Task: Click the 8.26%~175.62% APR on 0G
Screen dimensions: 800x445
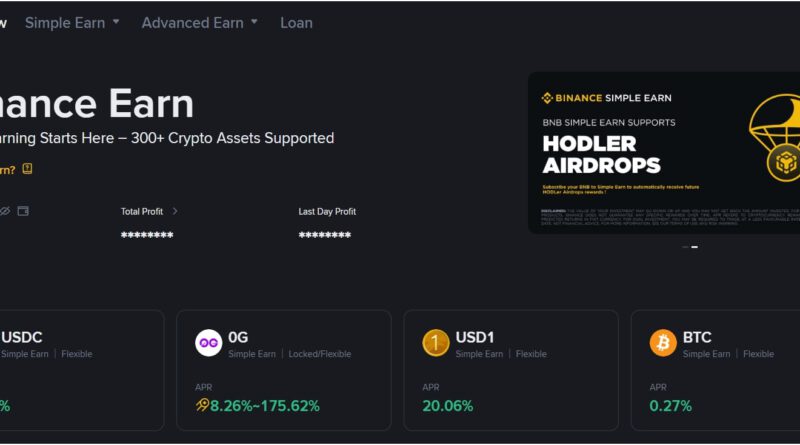Action: tap(264, 406)
